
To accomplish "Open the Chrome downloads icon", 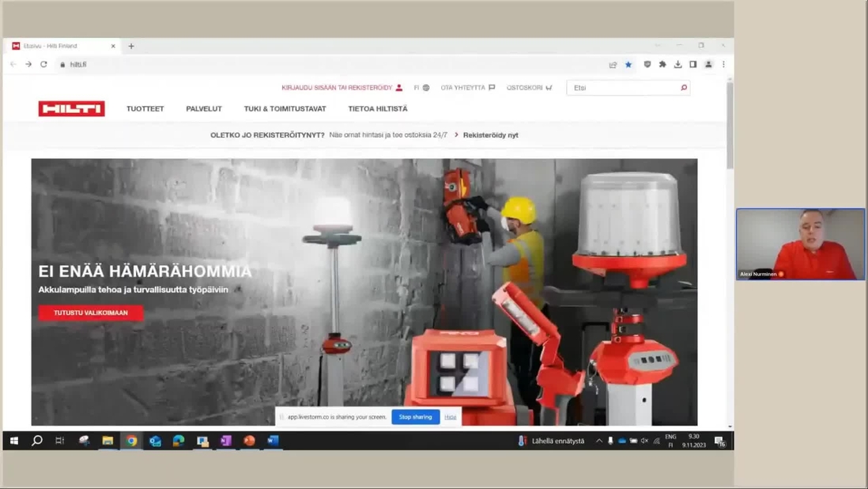I will pos(677,65).
